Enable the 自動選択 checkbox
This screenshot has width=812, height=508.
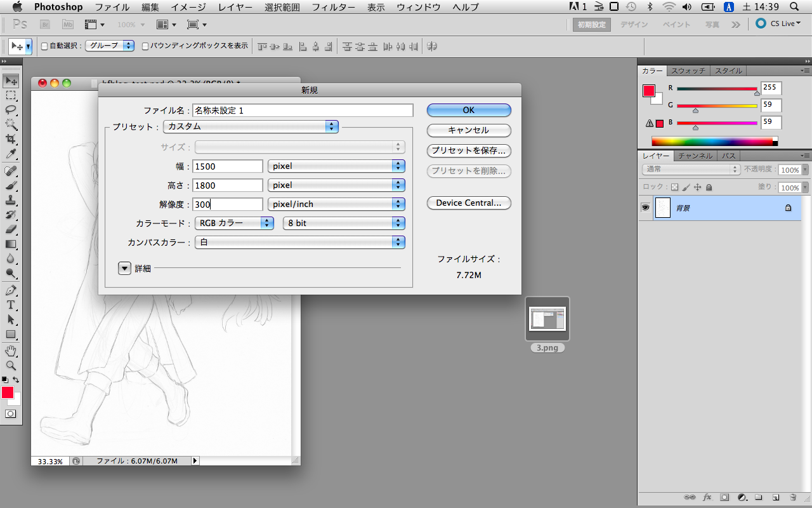44,46
